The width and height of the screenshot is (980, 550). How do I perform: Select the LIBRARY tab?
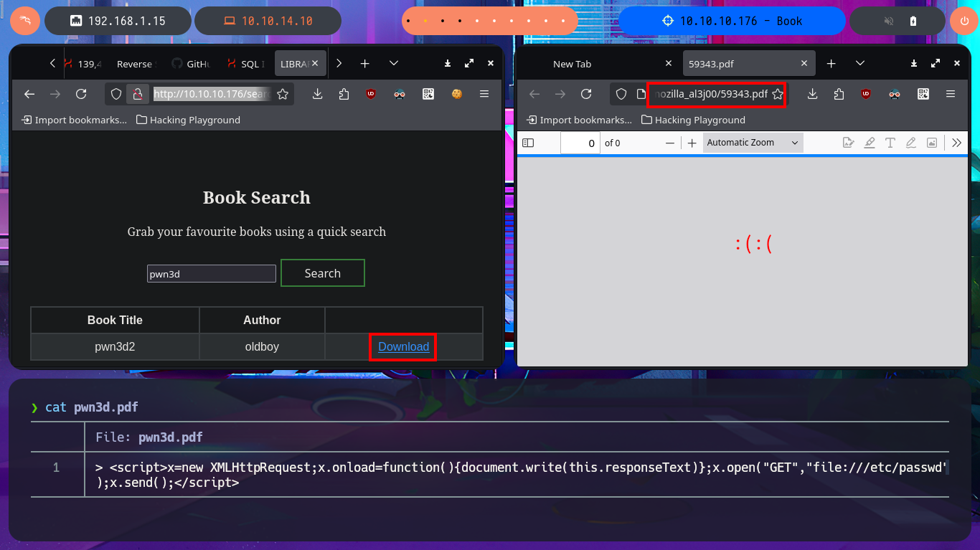(x=296, y=64)
